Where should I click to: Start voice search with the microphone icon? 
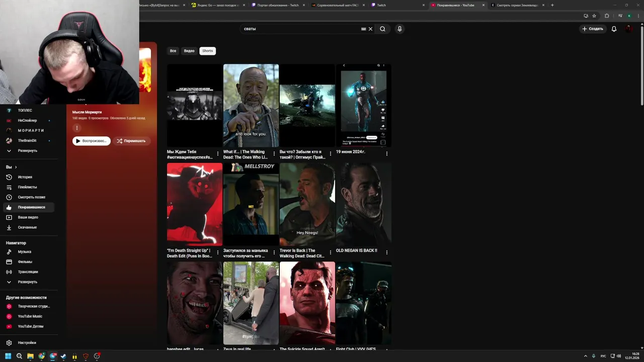click(x=399, y=29)
